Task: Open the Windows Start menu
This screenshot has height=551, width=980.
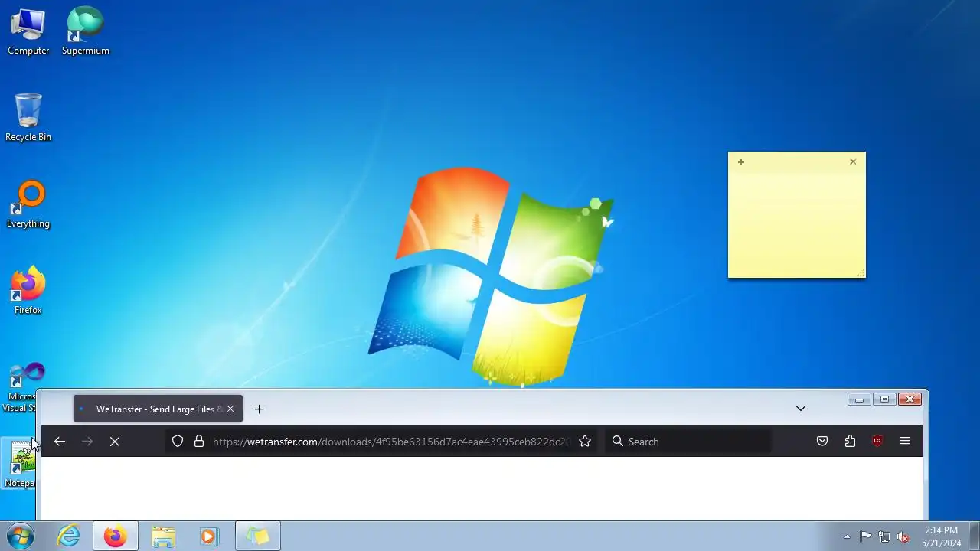Action: 20,536
